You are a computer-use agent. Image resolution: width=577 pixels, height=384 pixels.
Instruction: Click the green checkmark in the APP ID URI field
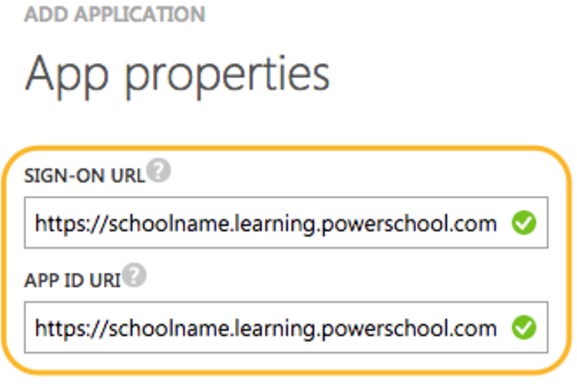[x=524, y=327]
